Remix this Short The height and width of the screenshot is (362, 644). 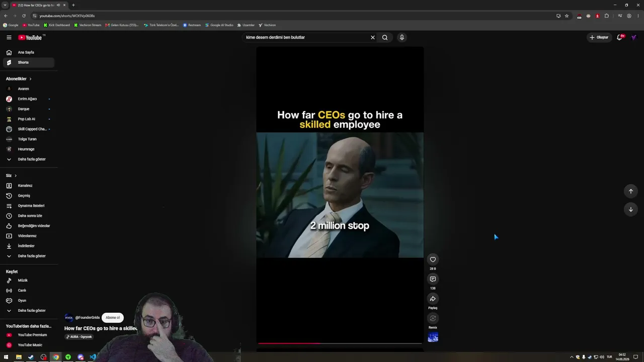(433, 318)
